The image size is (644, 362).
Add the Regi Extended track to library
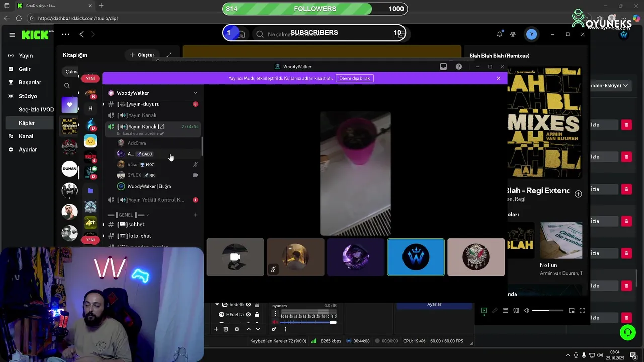(x=578, y=194)
